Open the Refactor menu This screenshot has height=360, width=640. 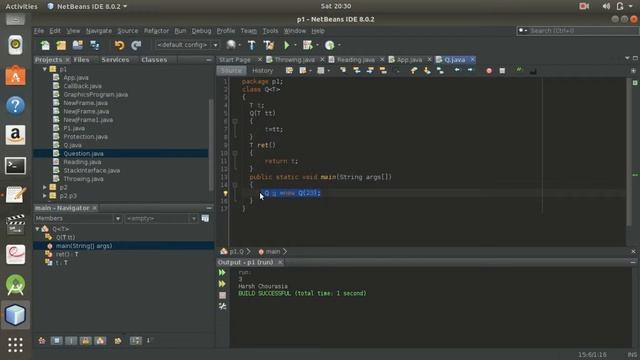click(156, 31)
